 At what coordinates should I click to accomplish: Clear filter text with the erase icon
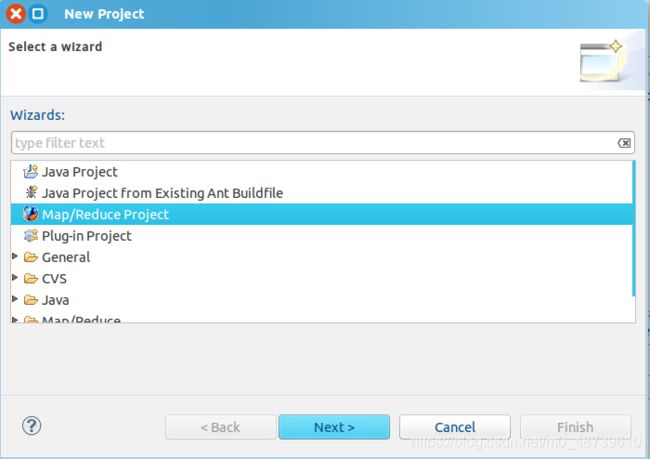coord(624,143)
